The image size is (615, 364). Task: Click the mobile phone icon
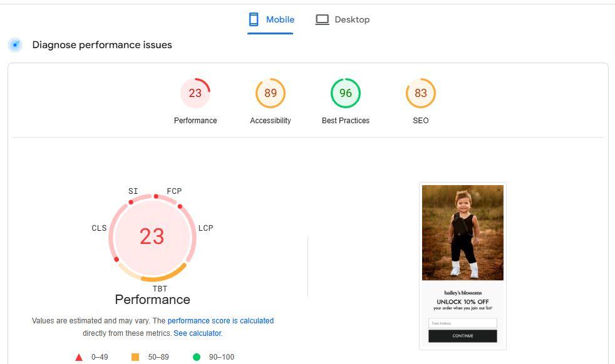(254, 19)
